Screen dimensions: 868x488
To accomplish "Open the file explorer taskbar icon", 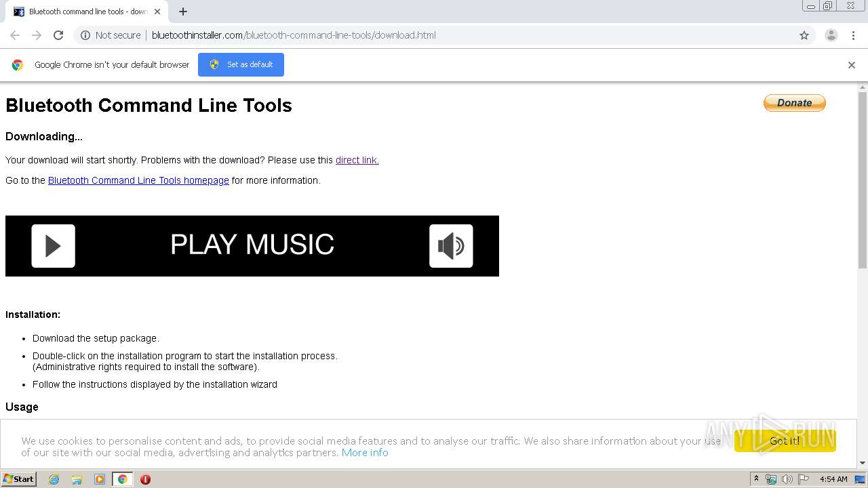I will (77, 479).
